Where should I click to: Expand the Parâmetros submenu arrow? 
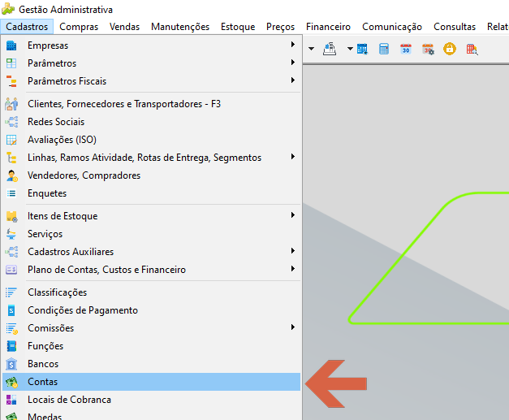point(293,62)
